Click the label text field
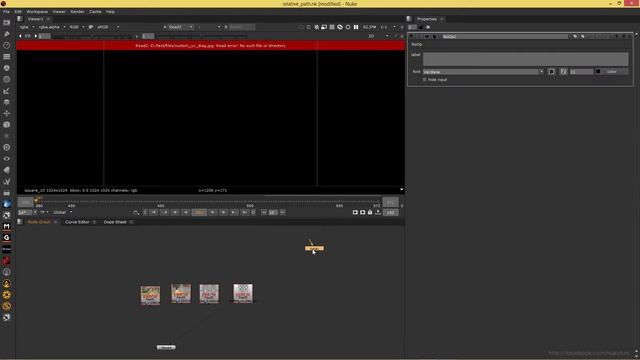Image resolution: width=640 pixels, height=360 pixels. pyautogui.click(x=526, y=59)
